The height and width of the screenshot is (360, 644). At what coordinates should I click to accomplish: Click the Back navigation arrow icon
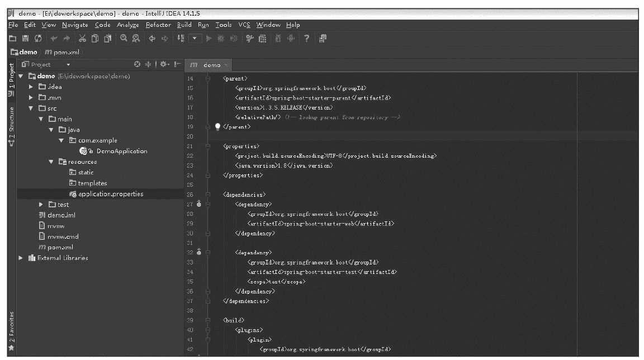pos(152,39)
